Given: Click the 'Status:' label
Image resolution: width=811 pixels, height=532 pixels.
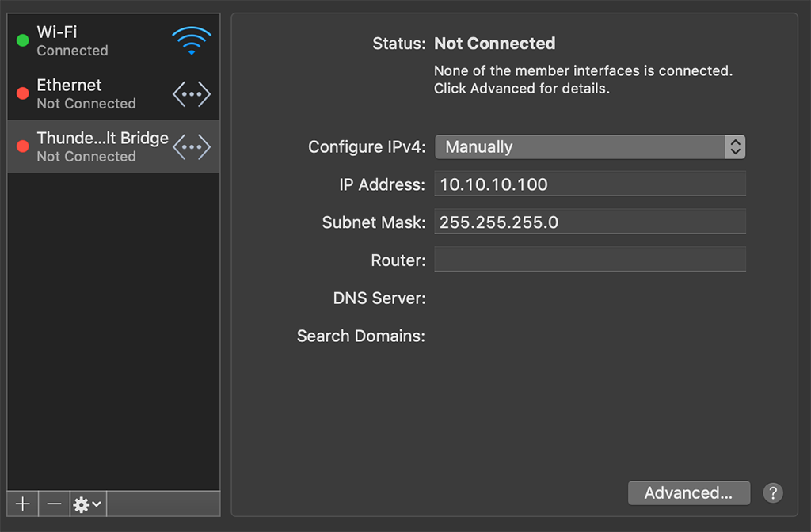Looking at the screenshot, I should (399, 44).
